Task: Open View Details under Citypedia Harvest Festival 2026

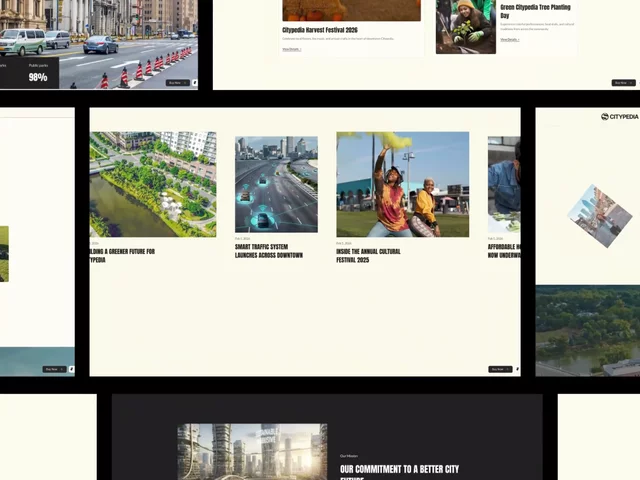Action: pos(291,49)
